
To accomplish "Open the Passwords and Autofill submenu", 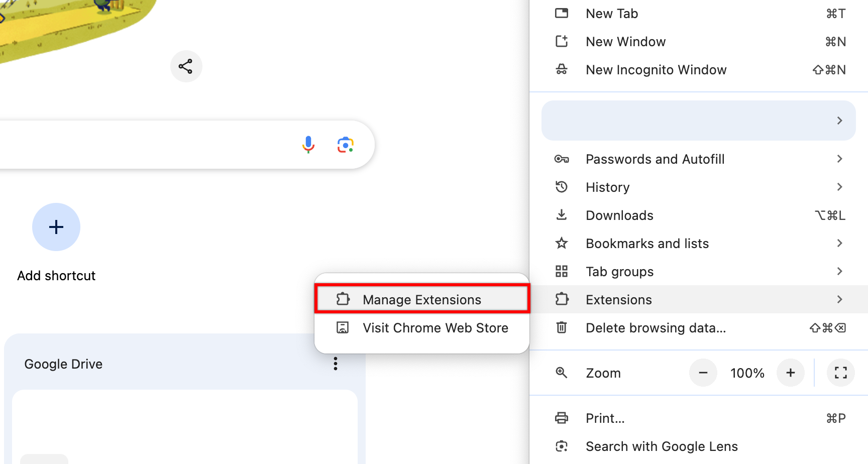I will tap(839, 159).
